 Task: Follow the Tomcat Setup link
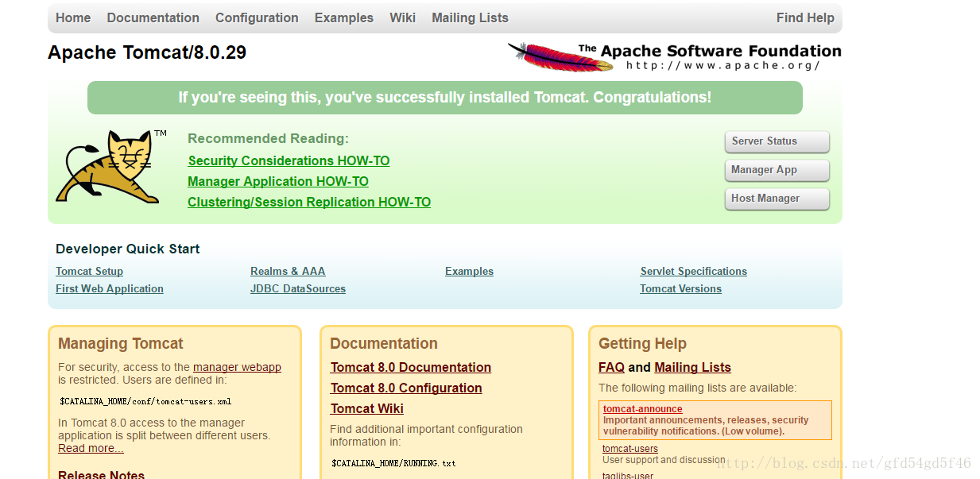coord(89,271)
